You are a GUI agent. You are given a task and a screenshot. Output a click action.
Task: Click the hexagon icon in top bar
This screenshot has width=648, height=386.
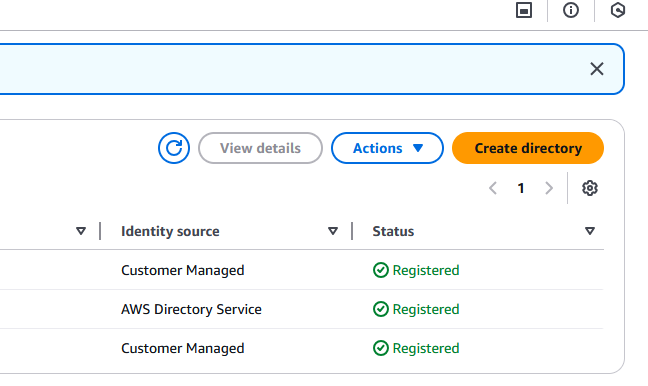(618, 10)
